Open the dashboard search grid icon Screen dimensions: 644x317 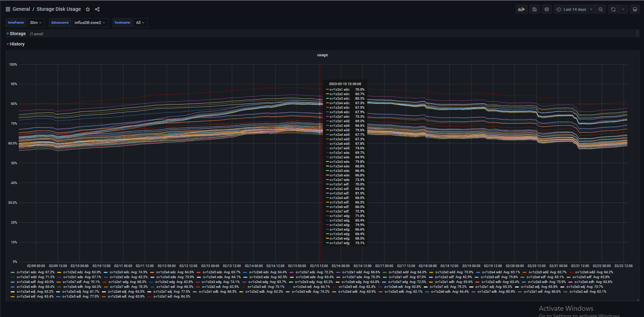tap(8, 9)
